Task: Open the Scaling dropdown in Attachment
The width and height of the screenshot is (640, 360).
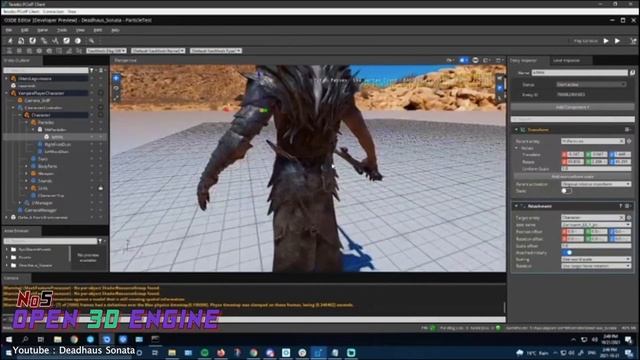Action: pos(596,259)
